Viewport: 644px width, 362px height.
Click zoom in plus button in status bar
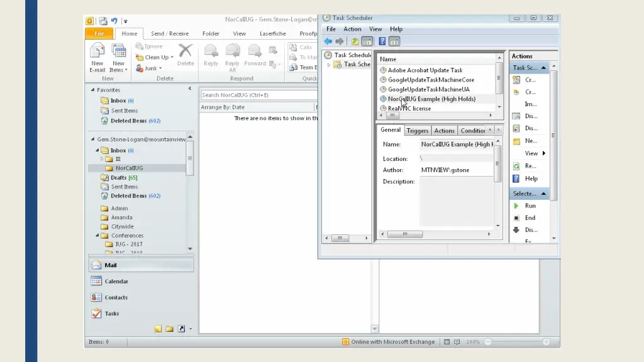coord(546,341)
